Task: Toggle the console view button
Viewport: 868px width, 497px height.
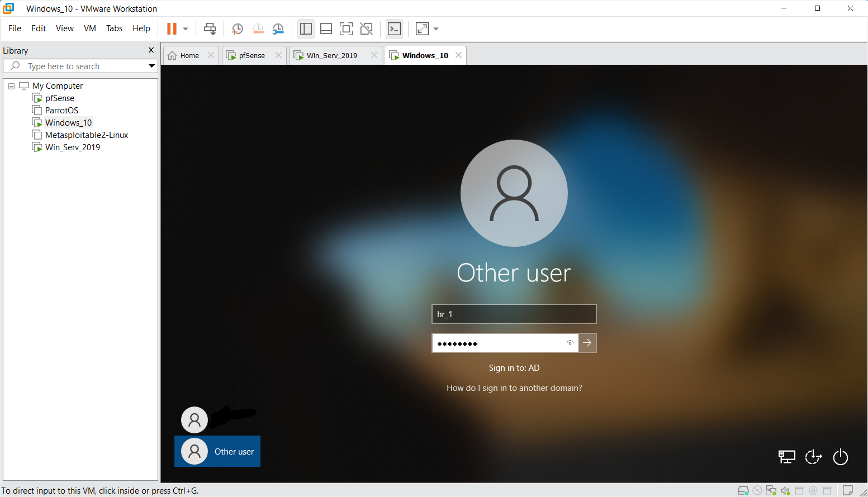Action: (395, 28)
